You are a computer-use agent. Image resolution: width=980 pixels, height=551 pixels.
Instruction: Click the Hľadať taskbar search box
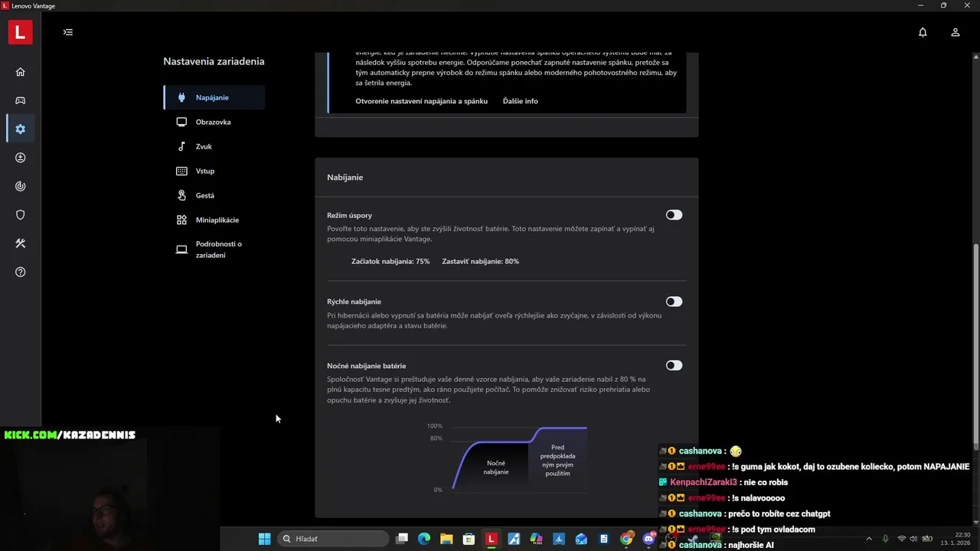tap(333, 539)
